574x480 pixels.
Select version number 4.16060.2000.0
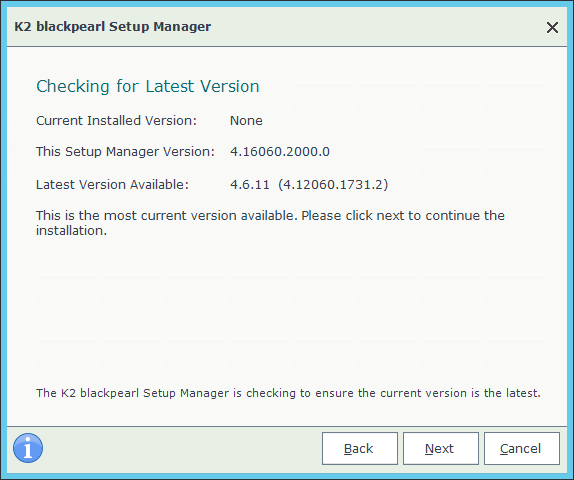coord(280,152)
